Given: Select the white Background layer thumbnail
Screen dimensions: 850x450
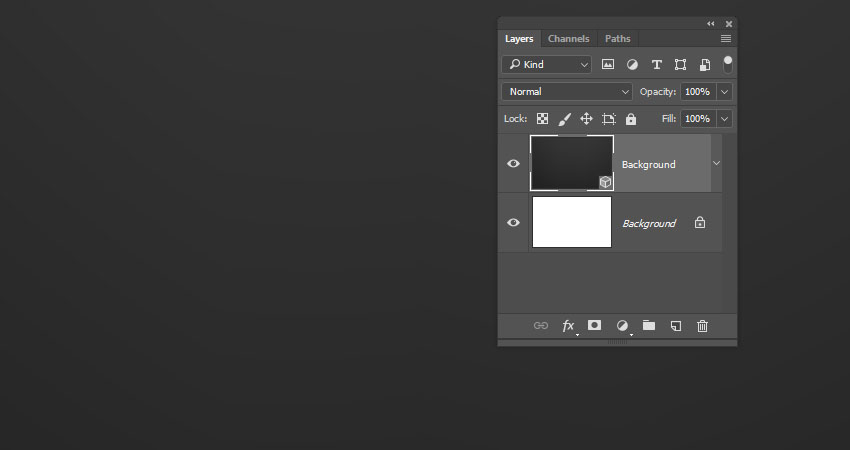Looking at the screenshot, I should [x=572, y=222].
